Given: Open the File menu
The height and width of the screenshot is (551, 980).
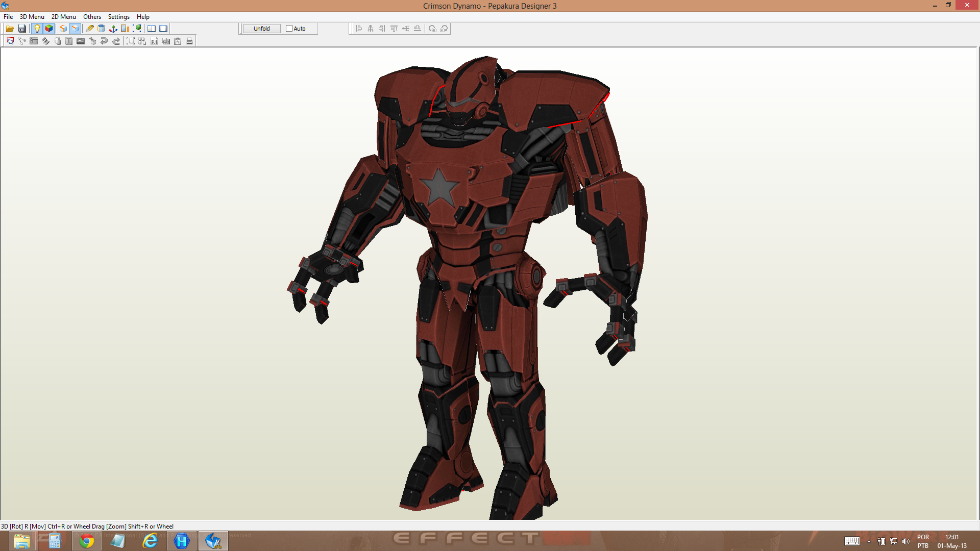Looking at the screenshot, I should (x=8, y=17).
